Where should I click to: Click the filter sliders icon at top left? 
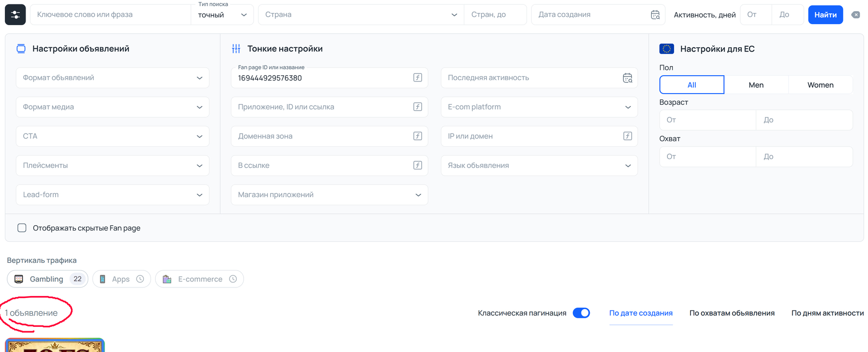[x=15, y=14]
